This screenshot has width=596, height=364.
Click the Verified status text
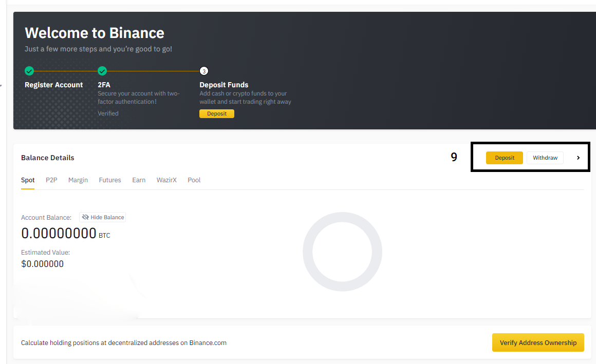[x=108, y=113]
